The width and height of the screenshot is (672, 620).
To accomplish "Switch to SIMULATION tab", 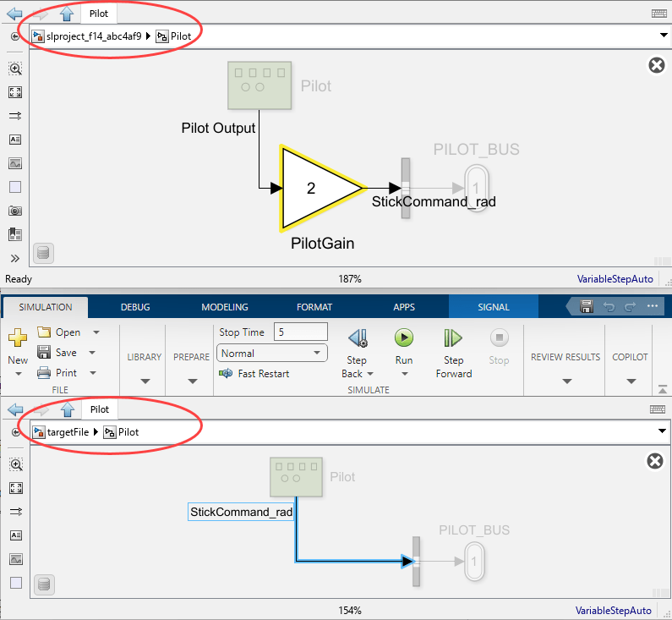I will [x=46, y=307].
